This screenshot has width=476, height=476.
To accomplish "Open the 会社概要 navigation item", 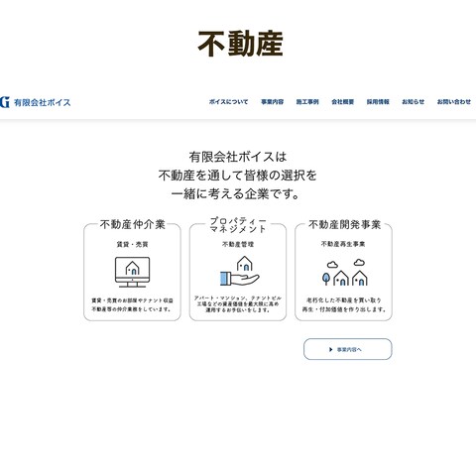I will click(343, 102).
